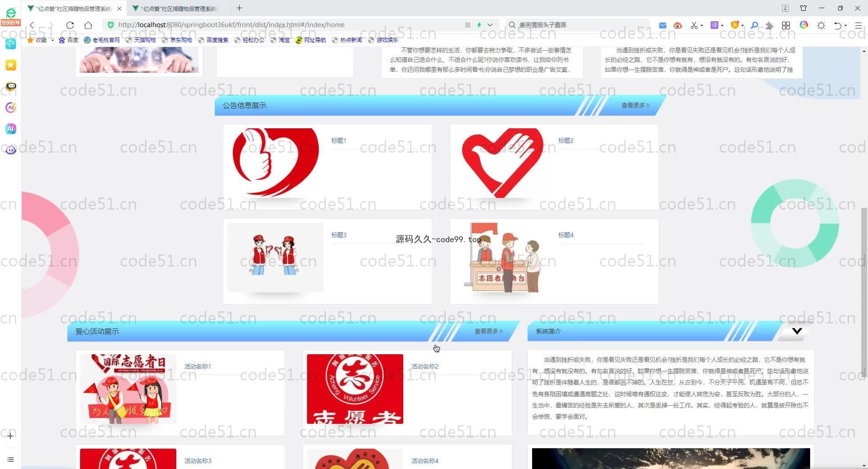Screen dimensions: 868x469
Task: Open the 京东购物 bookmark
Action: pyautogui.click(x=177, y=40)
